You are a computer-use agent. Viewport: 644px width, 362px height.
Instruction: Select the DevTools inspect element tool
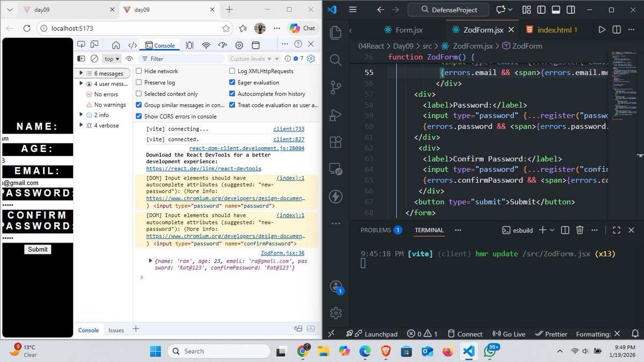pos(81,45)
